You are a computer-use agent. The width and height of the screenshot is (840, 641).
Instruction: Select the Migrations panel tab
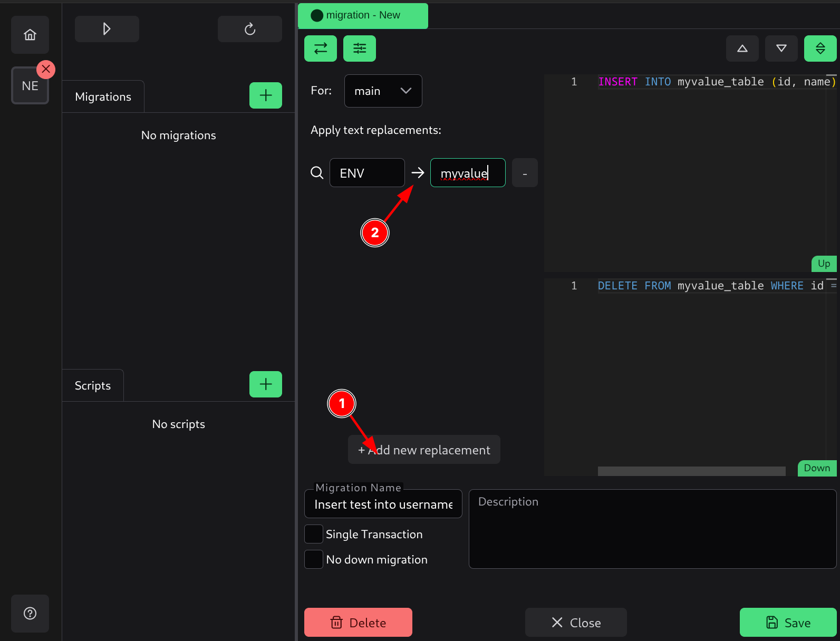pos(103,97)
